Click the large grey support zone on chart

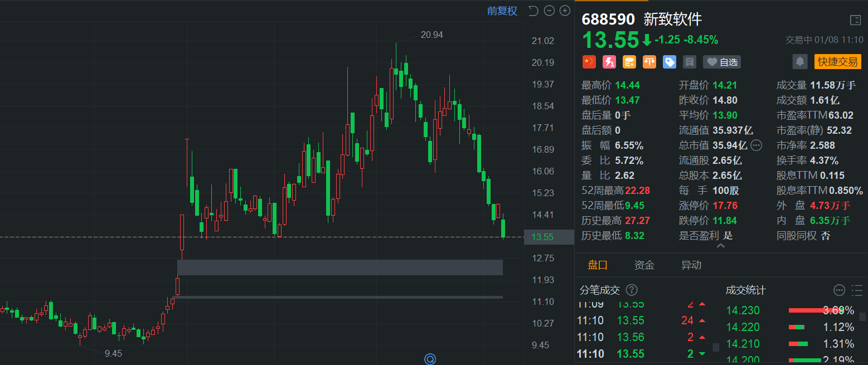click(340, 267)
